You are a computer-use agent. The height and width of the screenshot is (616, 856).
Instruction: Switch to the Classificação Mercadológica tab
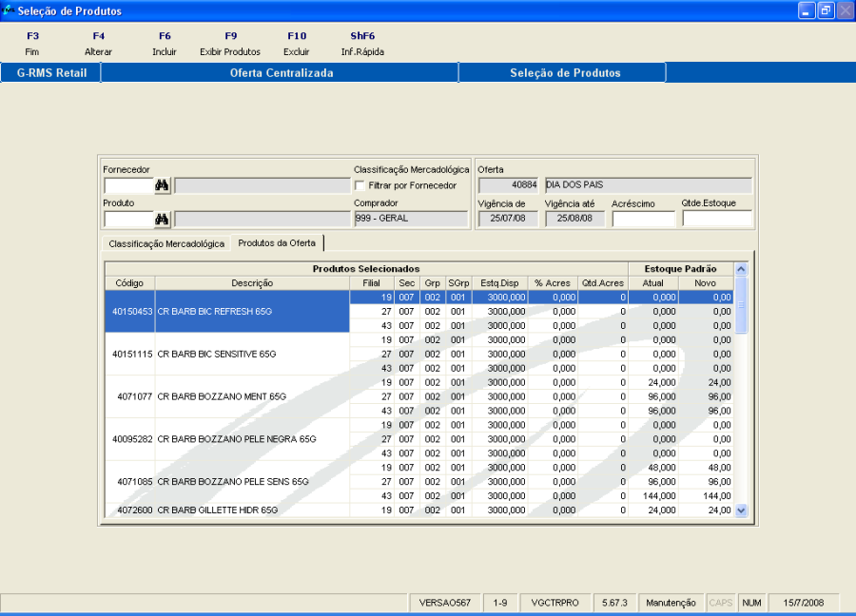coord(166,243)
